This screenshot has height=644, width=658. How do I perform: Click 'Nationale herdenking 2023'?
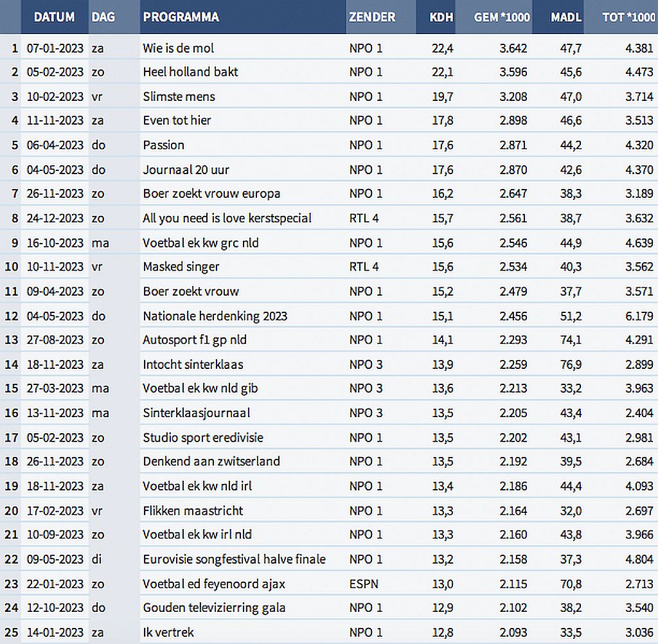[215, 316]
